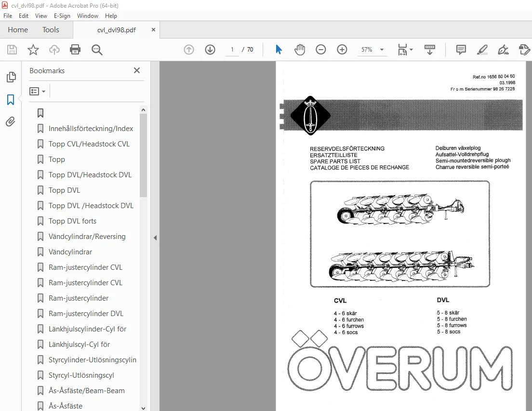
Task: Toggle the Bookmarks panel icon in sidebar
Action: [11, 100]
